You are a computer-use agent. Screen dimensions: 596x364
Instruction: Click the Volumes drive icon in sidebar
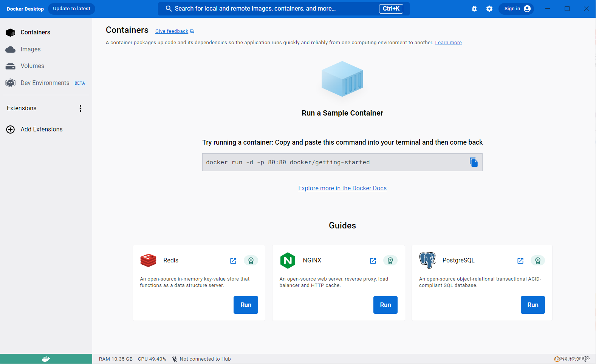tap(11, 66)
